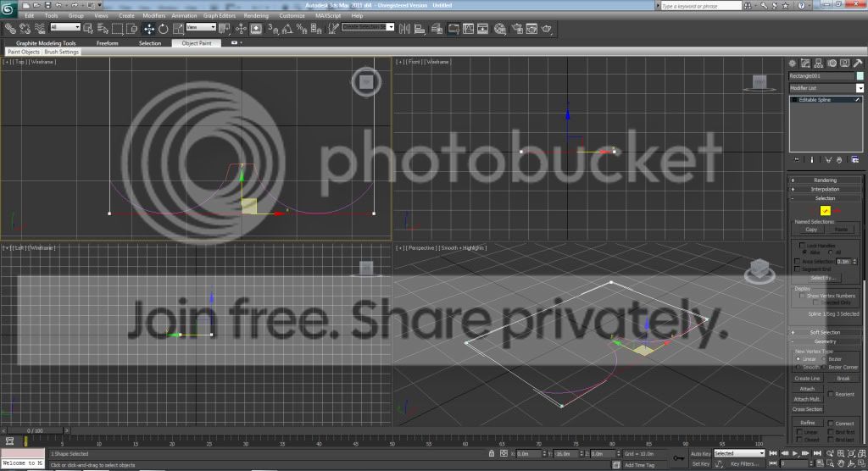Click the time slider at frame 0/100
This screenshot has height=471, width=868.
(x=35, y=430)
